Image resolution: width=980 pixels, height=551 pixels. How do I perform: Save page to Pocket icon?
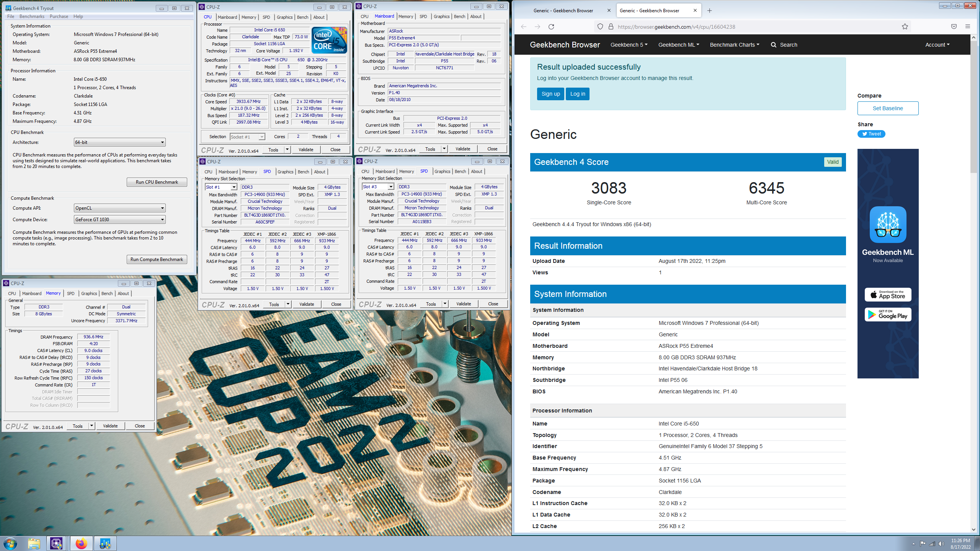(x=954, y=26)
